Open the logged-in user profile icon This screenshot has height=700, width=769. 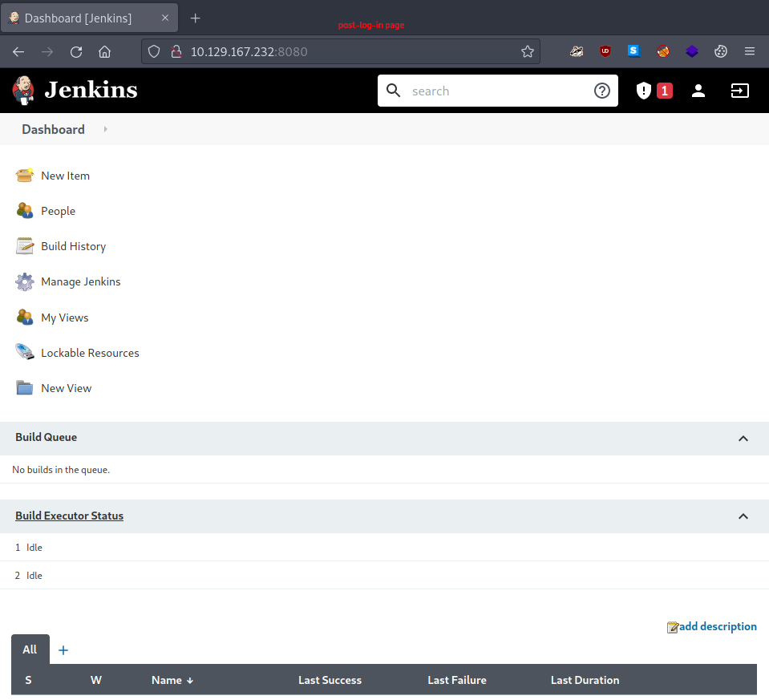698,91
